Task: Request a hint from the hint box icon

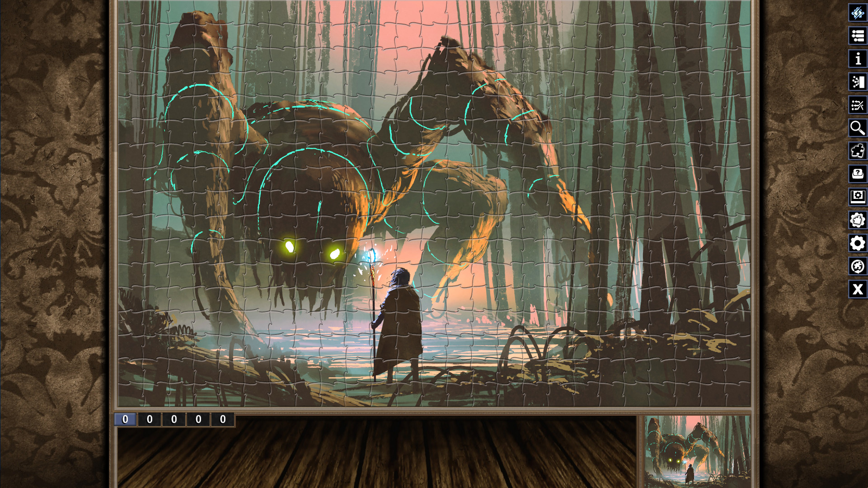Action: [x=857, y=174]
